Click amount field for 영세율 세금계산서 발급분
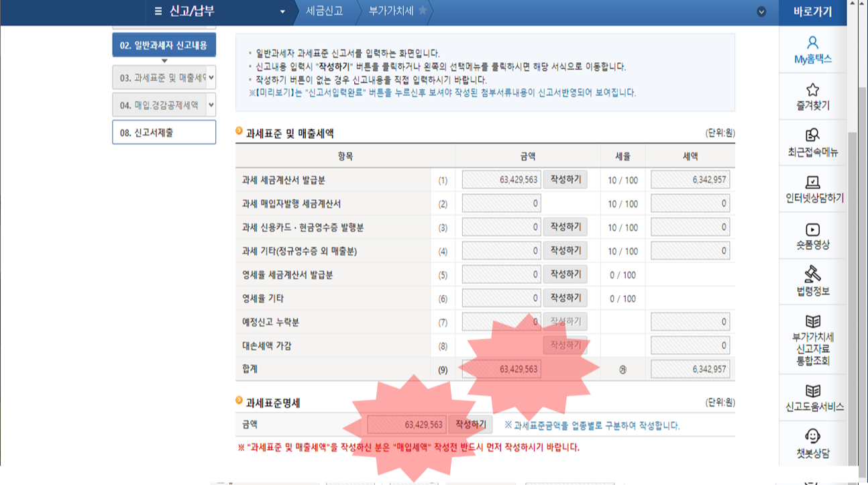This screenshot has width=868, height=485. tap(501, 274)
